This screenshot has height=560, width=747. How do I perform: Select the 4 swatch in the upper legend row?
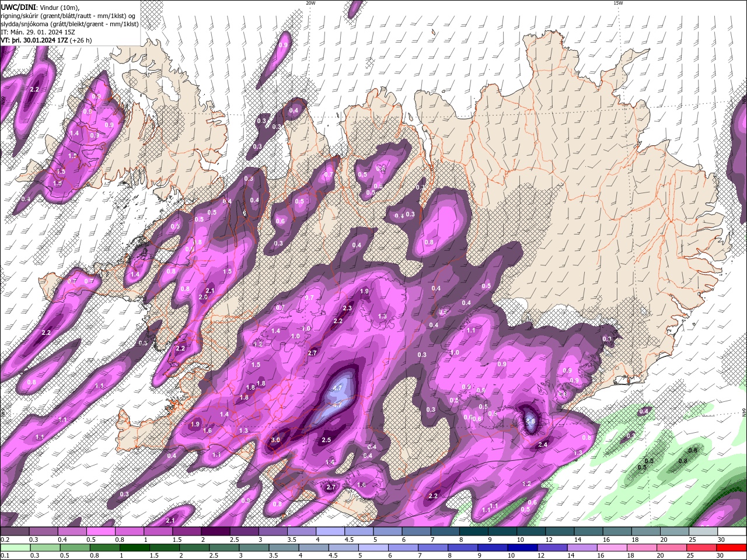tap(330, 531)
